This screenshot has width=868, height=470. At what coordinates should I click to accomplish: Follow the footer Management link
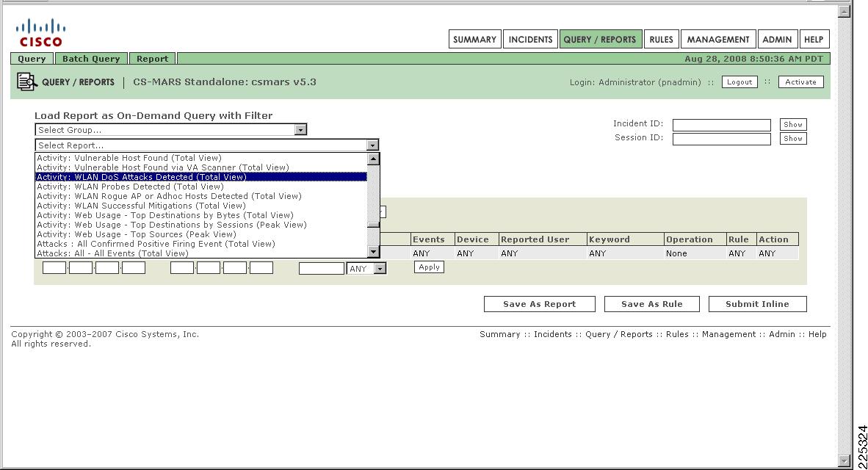[728, 334]
